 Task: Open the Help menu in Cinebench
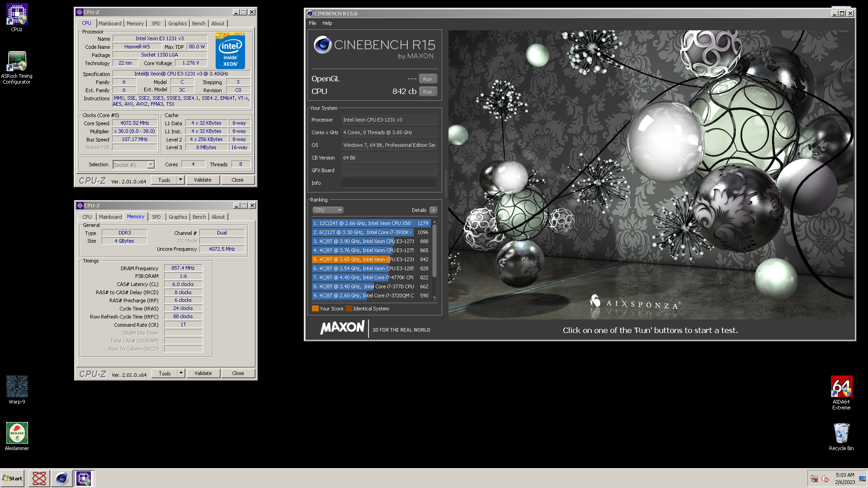tap(327, 23)
